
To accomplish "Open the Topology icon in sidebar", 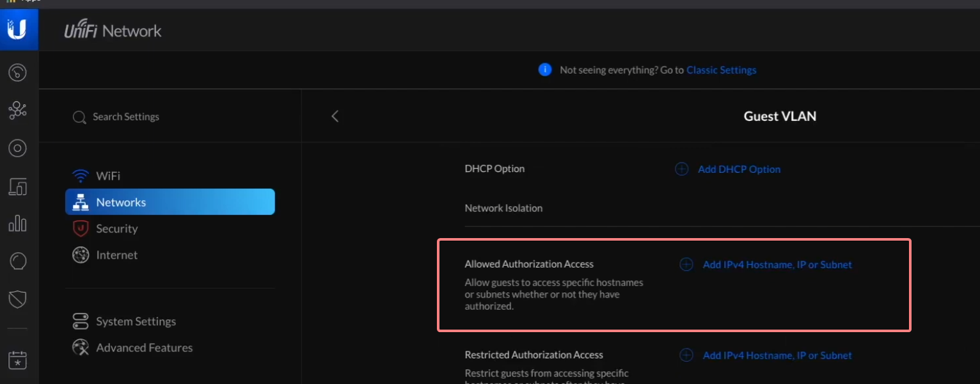I will tap(17, 111).
